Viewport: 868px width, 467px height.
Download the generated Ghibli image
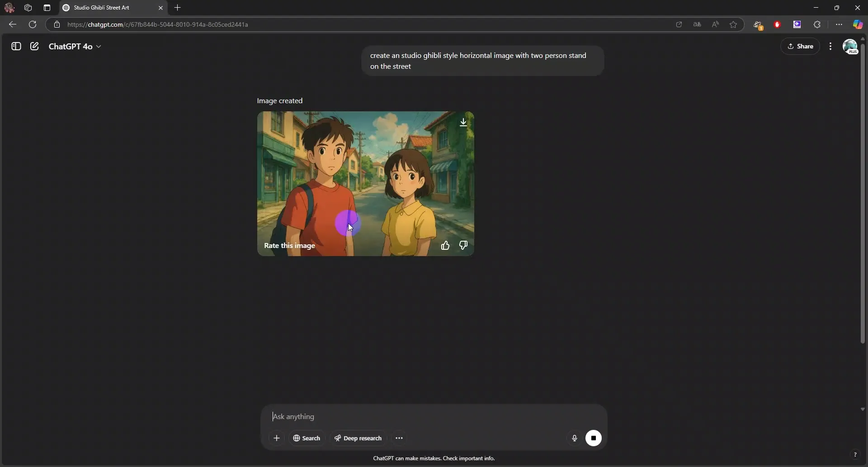(x=463, y=122)
